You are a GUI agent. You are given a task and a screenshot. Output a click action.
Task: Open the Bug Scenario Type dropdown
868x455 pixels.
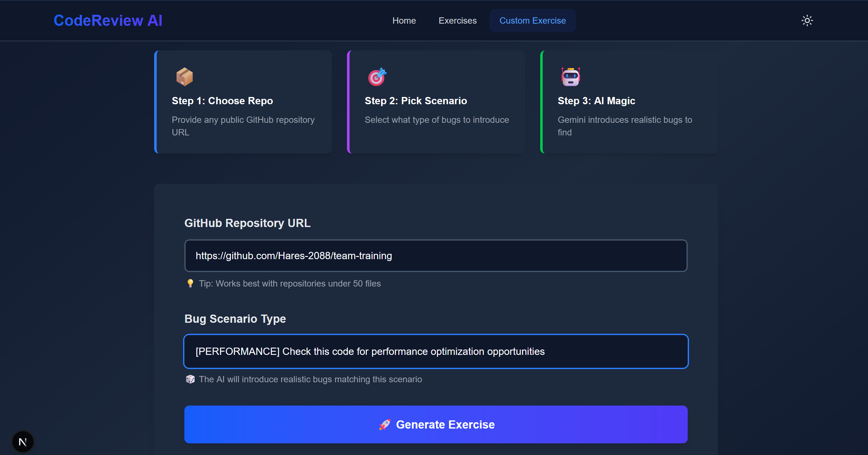436,351
